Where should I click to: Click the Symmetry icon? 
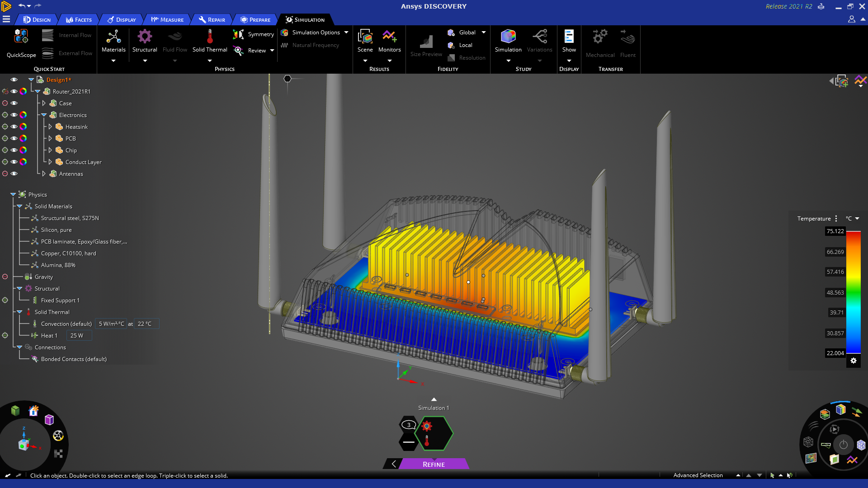[x=238, y=34]
